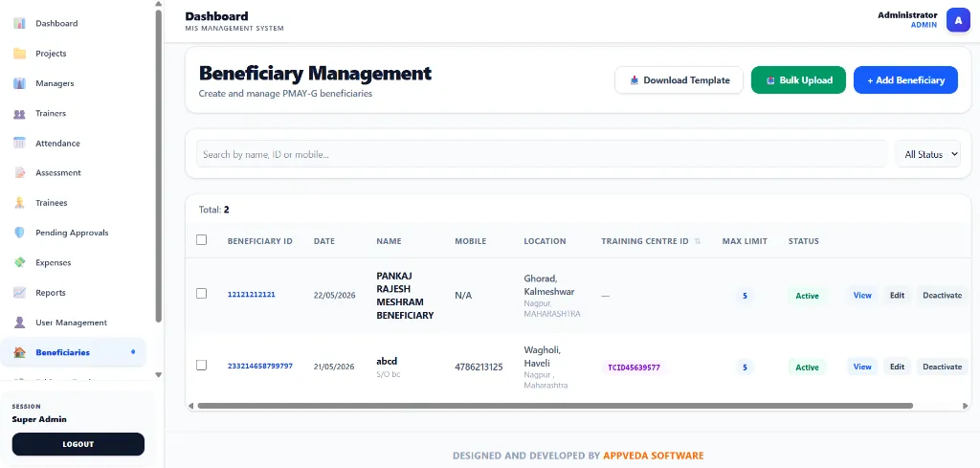Click the table horizontal scrollbar thumb
Screen dimensions: 980x468
click(x=555, y=406)
